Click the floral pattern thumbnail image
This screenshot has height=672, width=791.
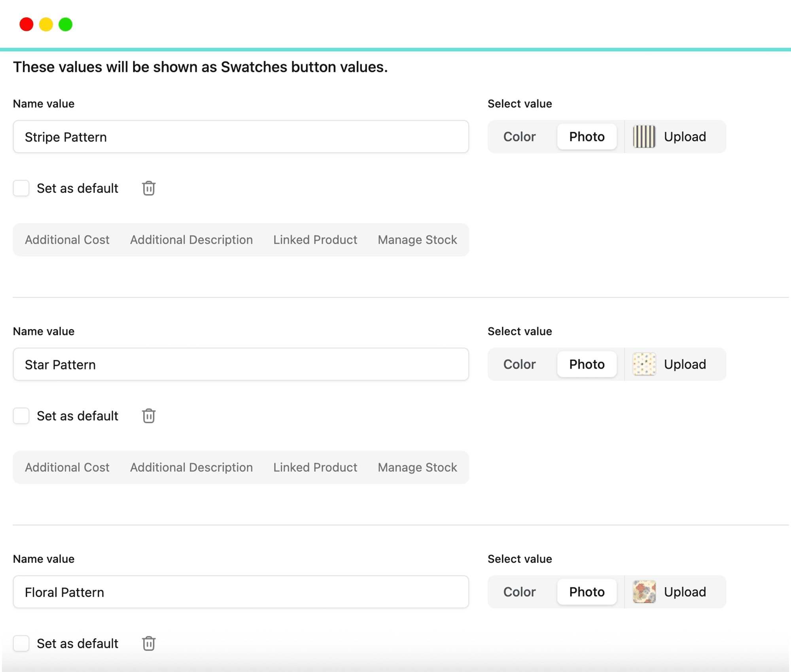(644, 592)
